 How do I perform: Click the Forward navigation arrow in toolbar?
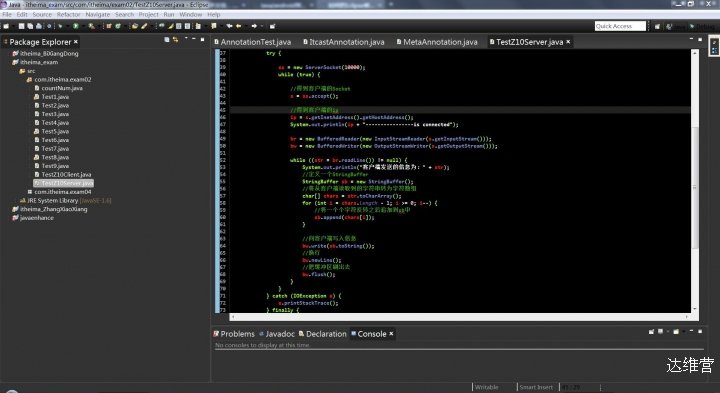click(254, 26)
